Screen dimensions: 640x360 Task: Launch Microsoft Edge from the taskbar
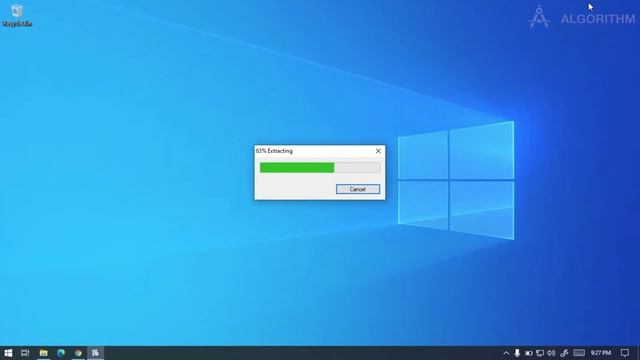(61, 353)
